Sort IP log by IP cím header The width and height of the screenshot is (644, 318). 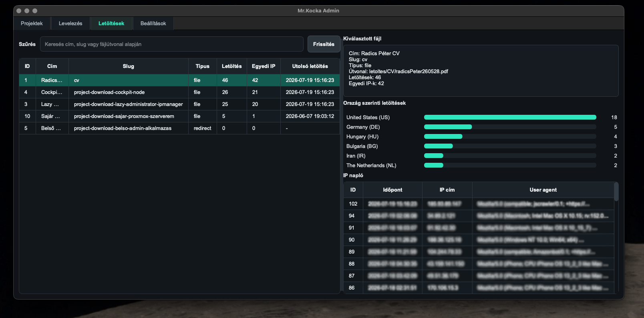pyautogui.click(x=447, y=190)
